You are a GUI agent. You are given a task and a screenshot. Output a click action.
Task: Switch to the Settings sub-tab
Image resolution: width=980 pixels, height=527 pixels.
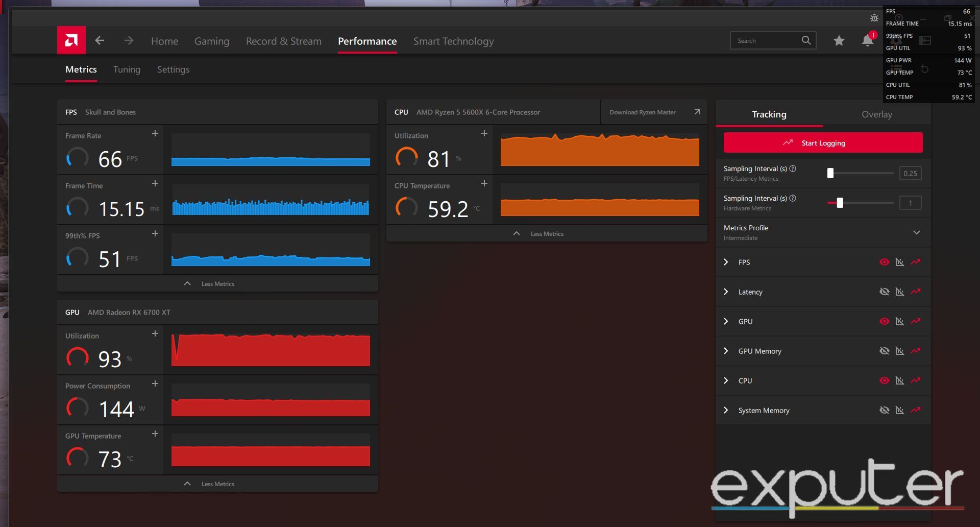click(x=173, y=69)
